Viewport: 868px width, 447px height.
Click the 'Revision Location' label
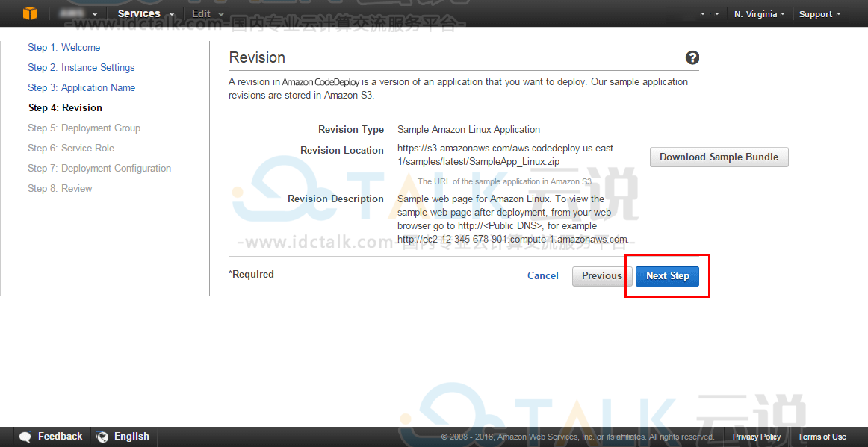click(x=342, y=150)
